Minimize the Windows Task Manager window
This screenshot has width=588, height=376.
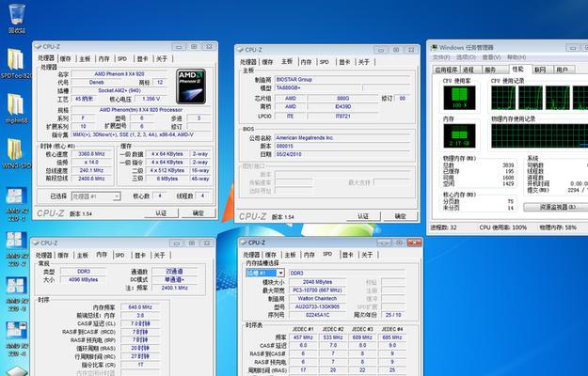click(x=572, y=48)
